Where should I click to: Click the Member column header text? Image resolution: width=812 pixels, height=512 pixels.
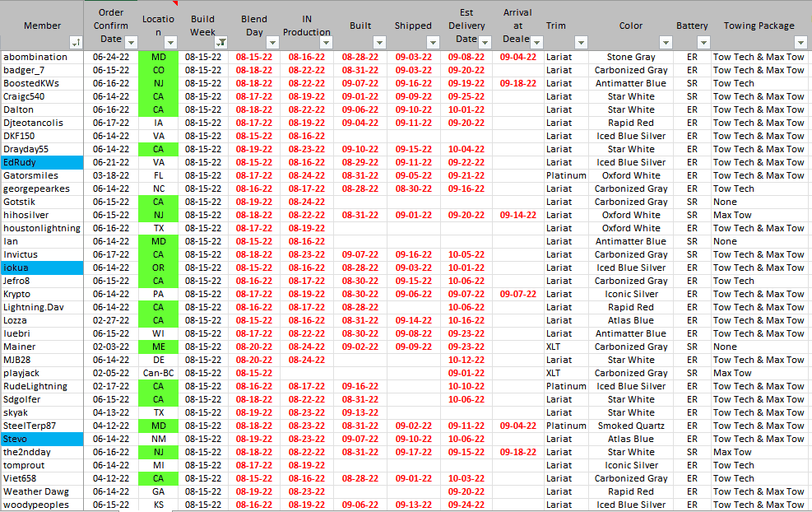[x=42, y=26]
